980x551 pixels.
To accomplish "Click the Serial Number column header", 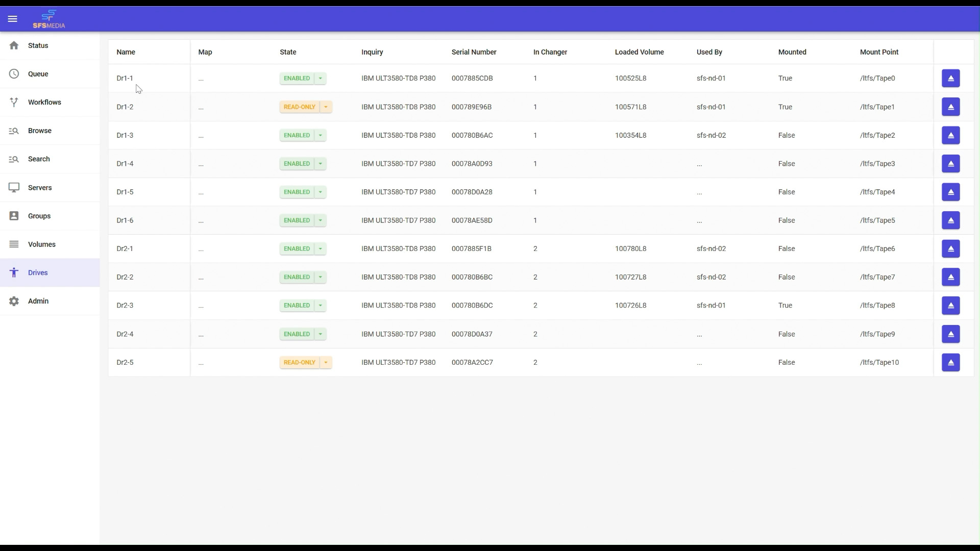I will coord(474,52).
